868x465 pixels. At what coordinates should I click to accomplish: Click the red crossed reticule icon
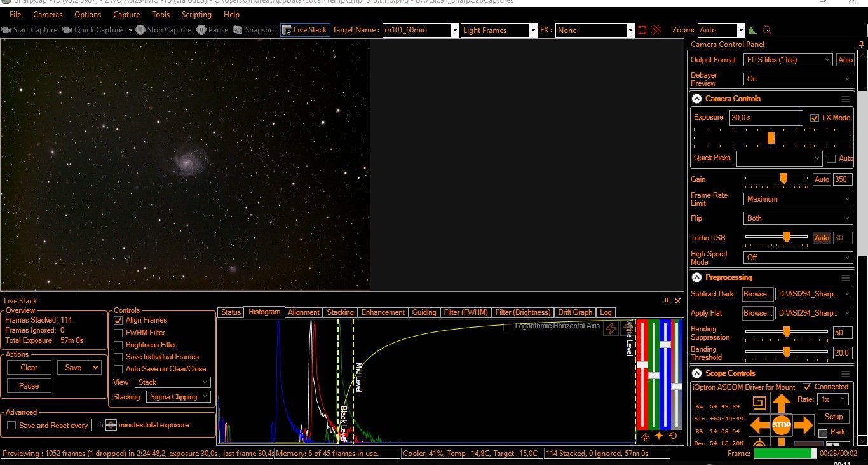click(x=656, y=30)
